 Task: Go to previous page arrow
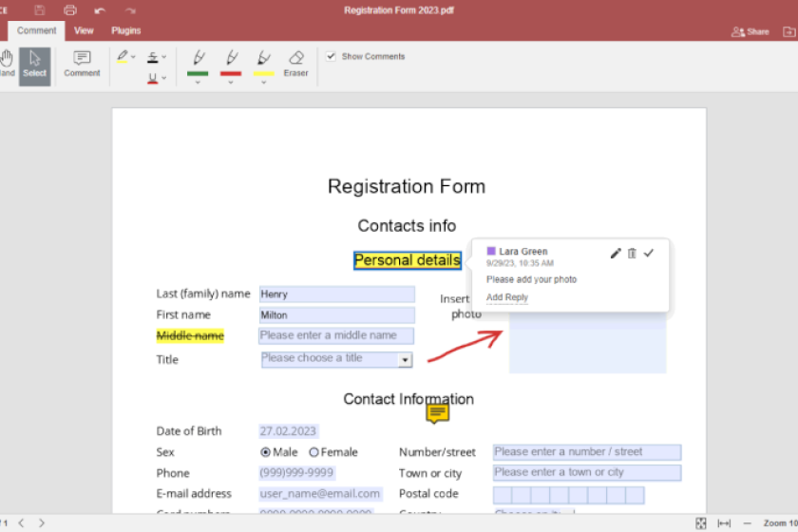21,522
